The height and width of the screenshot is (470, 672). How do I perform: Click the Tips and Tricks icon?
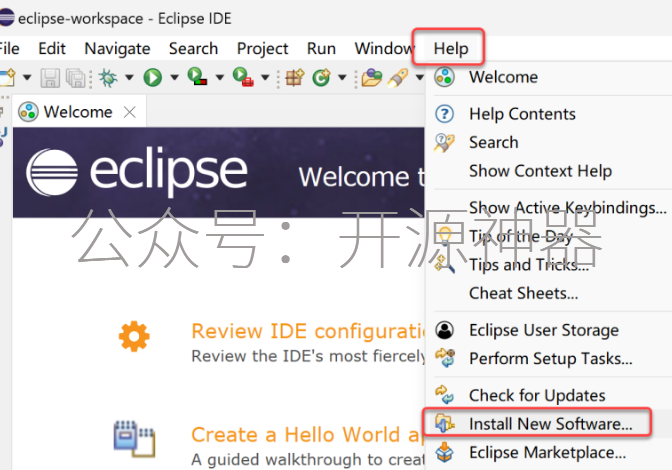(x=444, y=264)
